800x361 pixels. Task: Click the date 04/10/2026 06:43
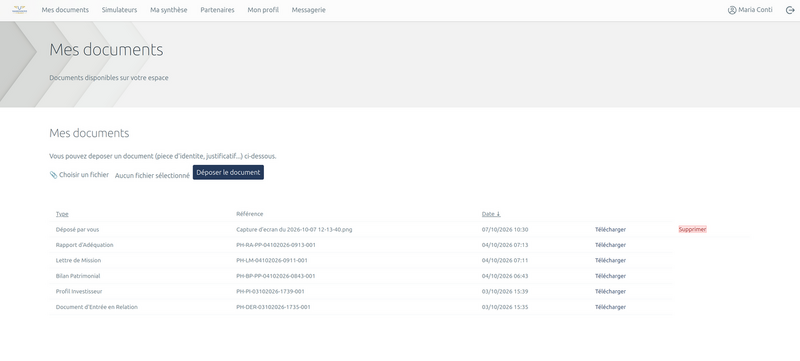tap(505, 276)
